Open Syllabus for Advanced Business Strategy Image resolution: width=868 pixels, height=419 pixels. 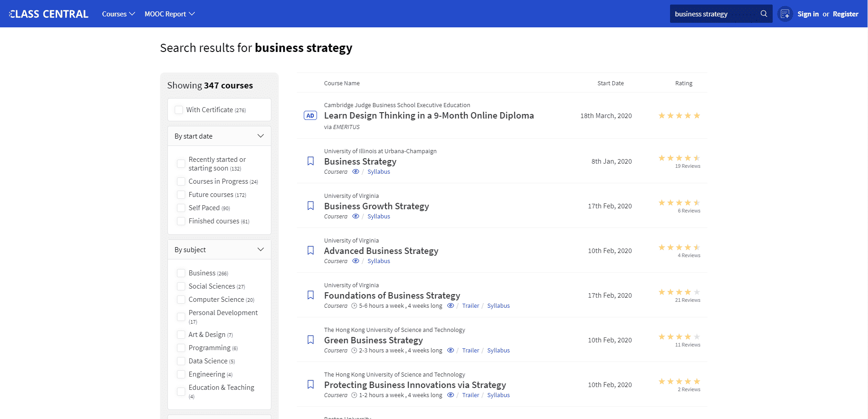pyautogui.click(x=379, y=261)
